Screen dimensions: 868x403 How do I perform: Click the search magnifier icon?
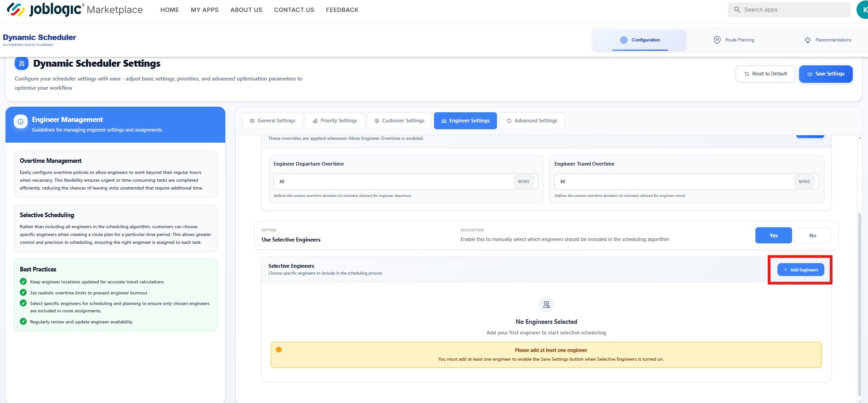pos(737,10)
